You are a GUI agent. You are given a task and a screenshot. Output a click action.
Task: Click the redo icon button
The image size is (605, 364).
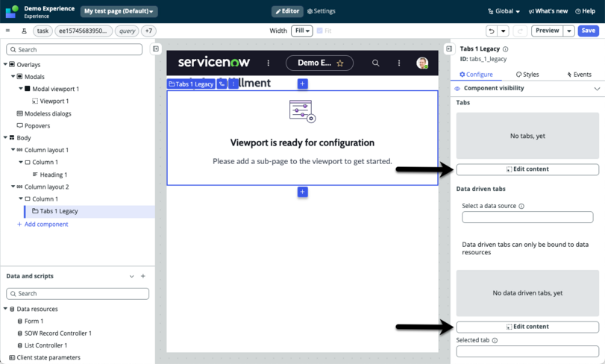click(x=520, y=31)
